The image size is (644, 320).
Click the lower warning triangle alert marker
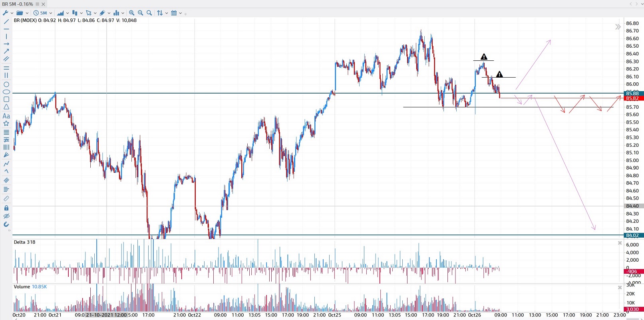tap(499, 74)
